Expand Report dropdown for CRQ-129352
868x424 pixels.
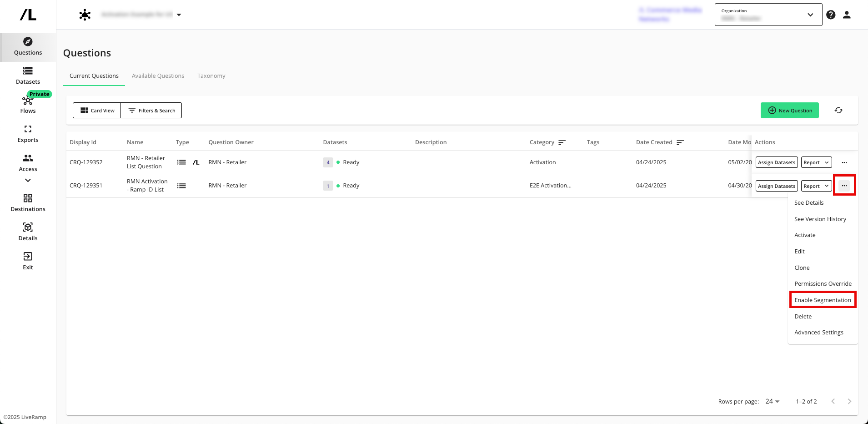[x=816, y=162]
